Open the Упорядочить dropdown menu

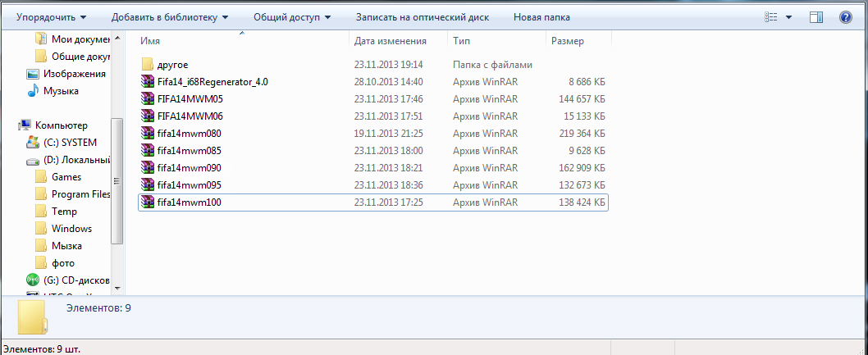tap(52, 17)
